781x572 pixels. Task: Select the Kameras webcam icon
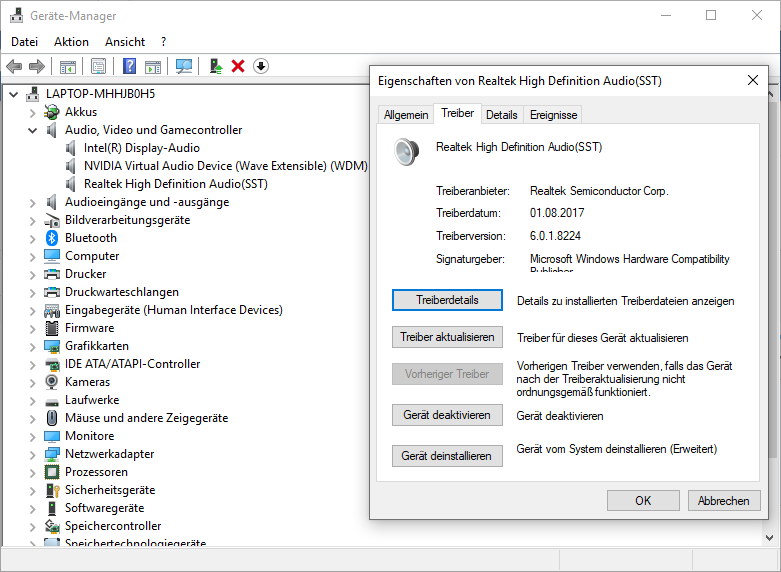[x=52, y=382]
